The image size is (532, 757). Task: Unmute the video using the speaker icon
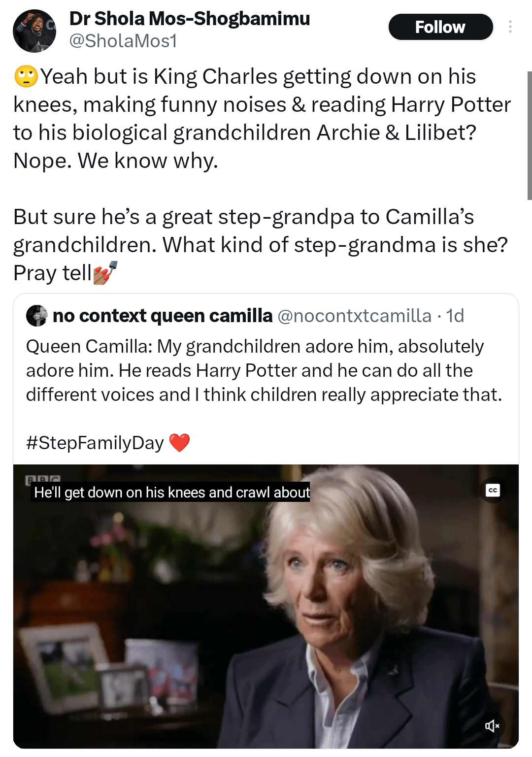pos(492,725)
